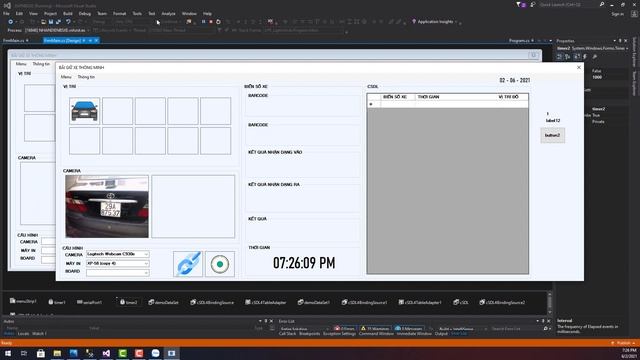Open the Test menu
Image resolution: width=640 pixels, height=360 pixels.
tap(151, 13)
